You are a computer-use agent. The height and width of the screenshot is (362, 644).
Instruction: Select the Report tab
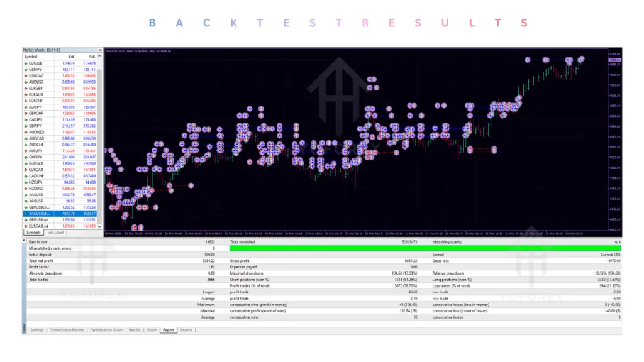(x=169, y=330)
